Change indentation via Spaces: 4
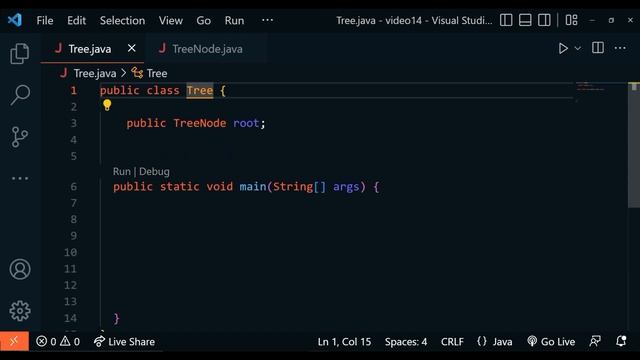640x360 pixels. [406, 342]
